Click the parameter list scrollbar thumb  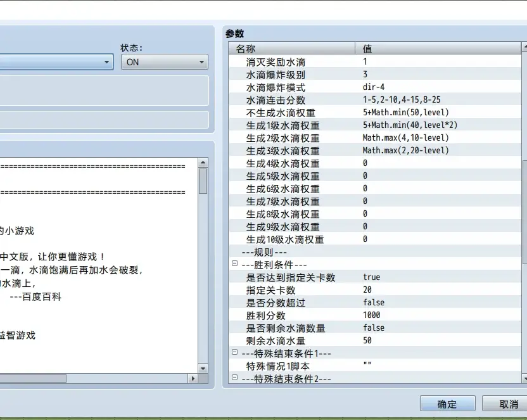pos(524,212)
